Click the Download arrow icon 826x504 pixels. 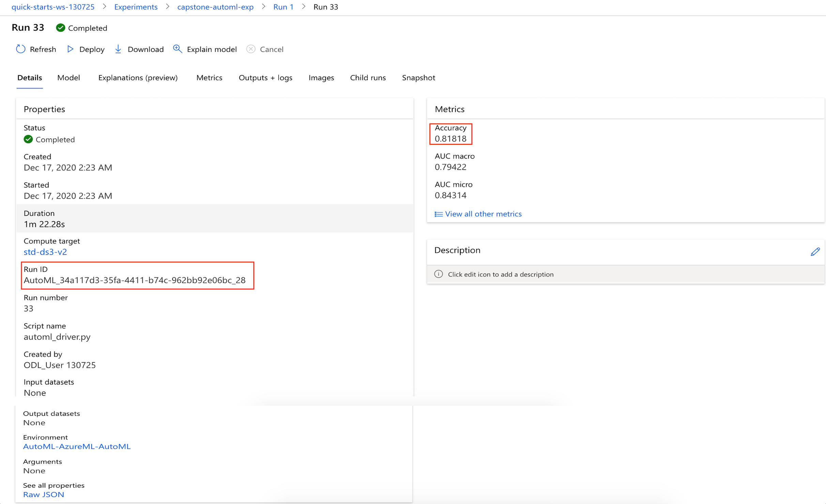118,49
